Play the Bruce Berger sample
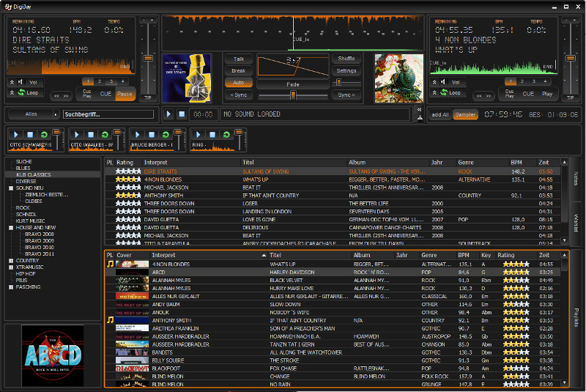The width and height of the screenshot is (586, 392). tap(137, 135)
